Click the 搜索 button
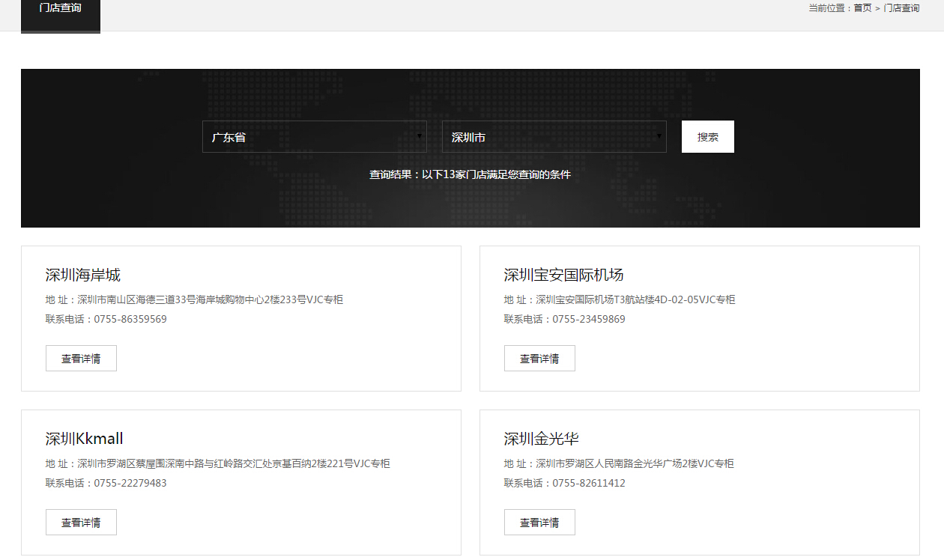 [x=708, y=137]
